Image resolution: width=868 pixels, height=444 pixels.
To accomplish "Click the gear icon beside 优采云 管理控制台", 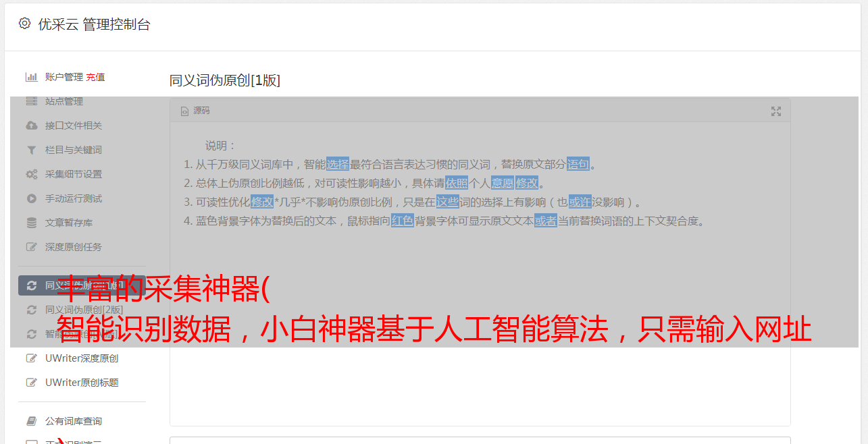I will pos(25,24).
